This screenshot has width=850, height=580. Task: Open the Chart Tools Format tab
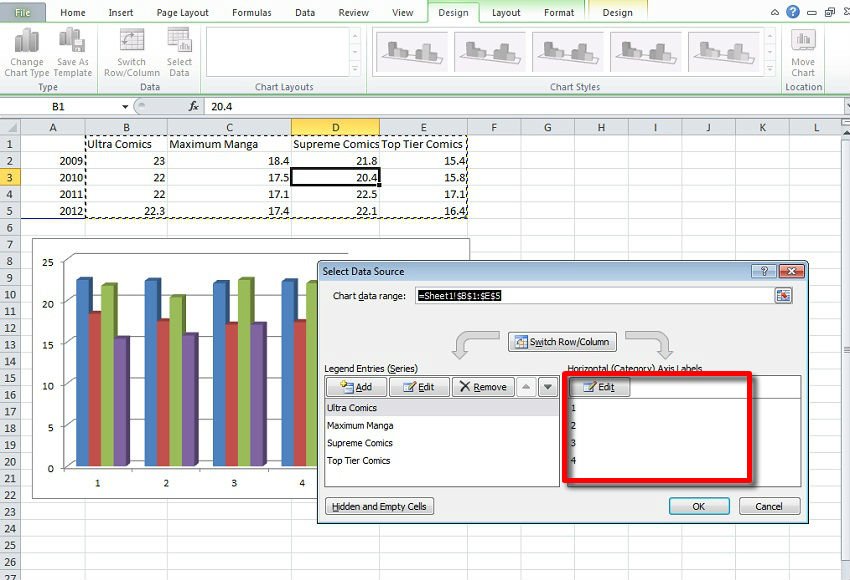tap(559, 13)
